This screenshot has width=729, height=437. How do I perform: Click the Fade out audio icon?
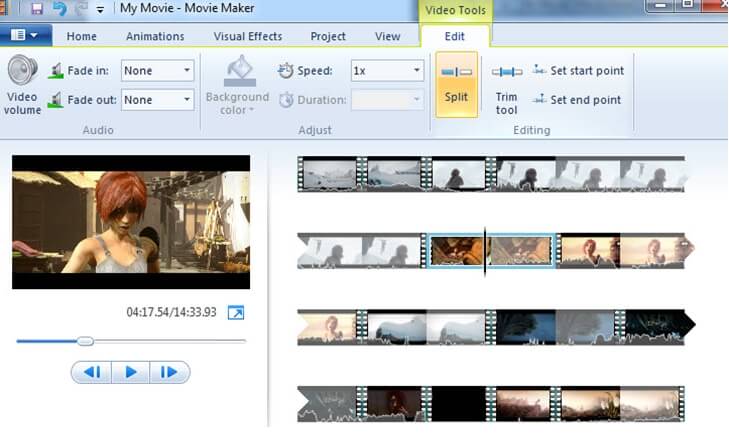click(x=56, y=100)
